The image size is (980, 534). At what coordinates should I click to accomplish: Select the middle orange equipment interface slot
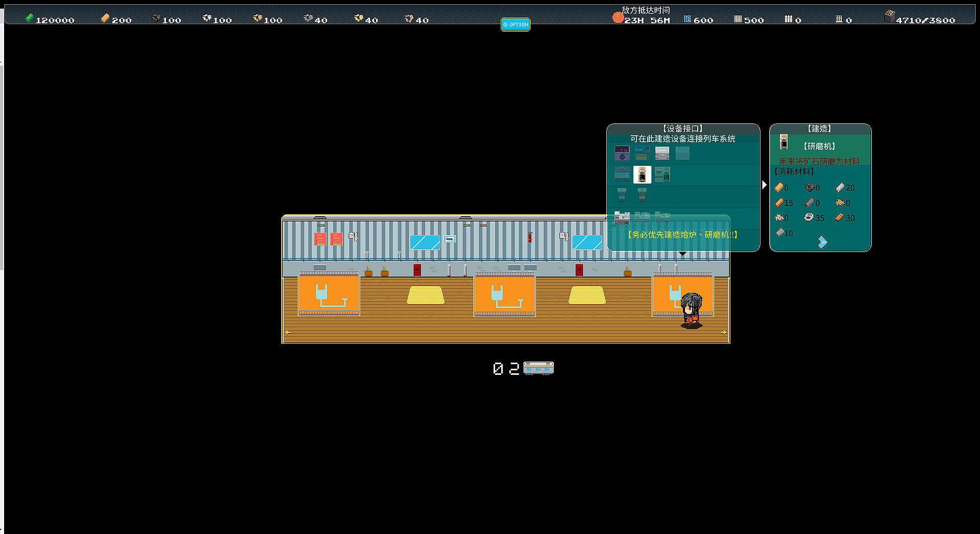point(504,294)
